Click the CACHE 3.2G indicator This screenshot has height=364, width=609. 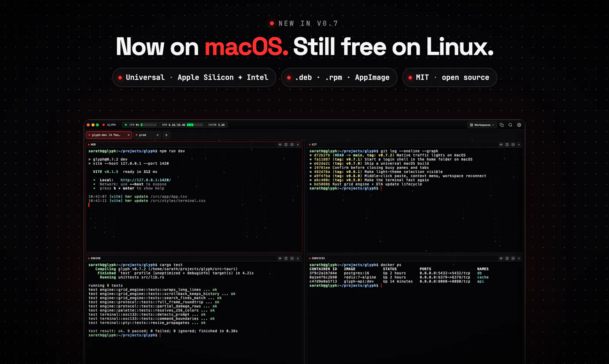point(217,125)
